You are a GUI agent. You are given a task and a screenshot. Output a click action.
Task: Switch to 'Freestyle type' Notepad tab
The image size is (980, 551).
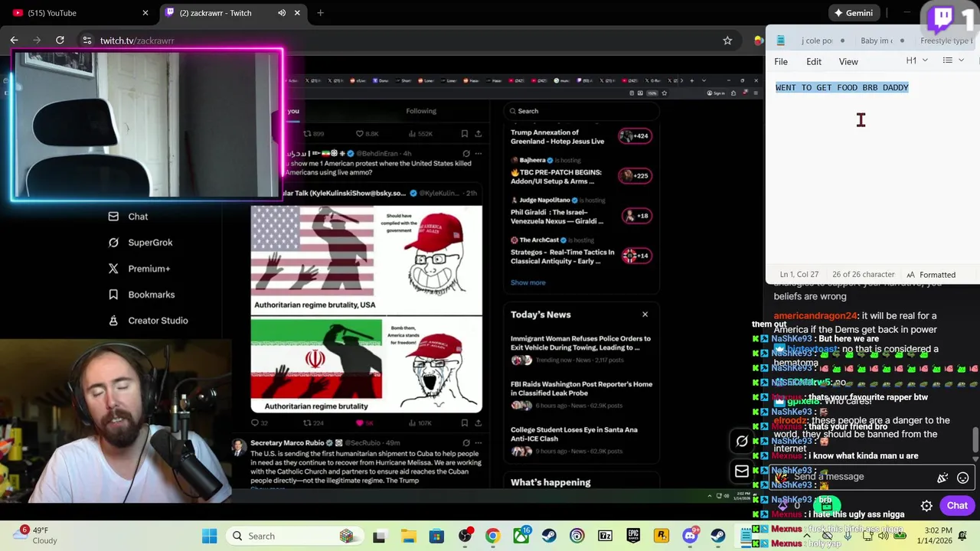click(946, 41)
